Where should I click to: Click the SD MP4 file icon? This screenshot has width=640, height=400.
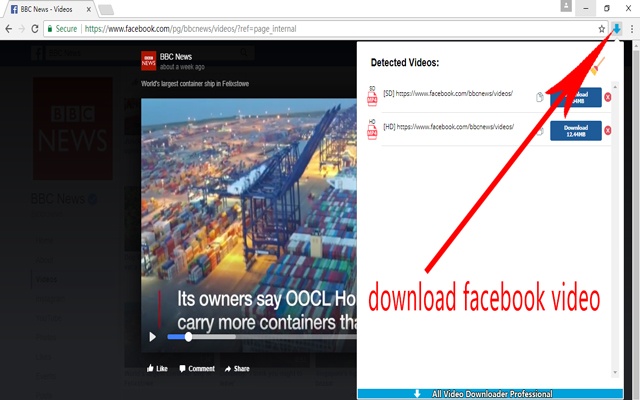pos(372,96)
